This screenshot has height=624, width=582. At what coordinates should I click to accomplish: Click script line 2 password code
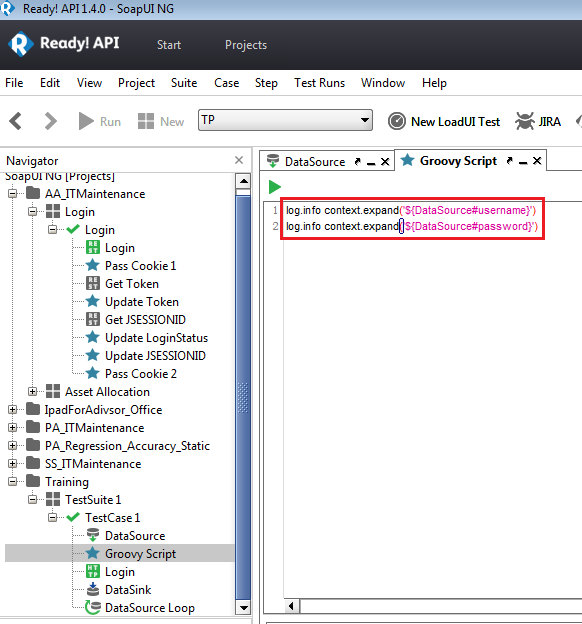click(412, 226)
